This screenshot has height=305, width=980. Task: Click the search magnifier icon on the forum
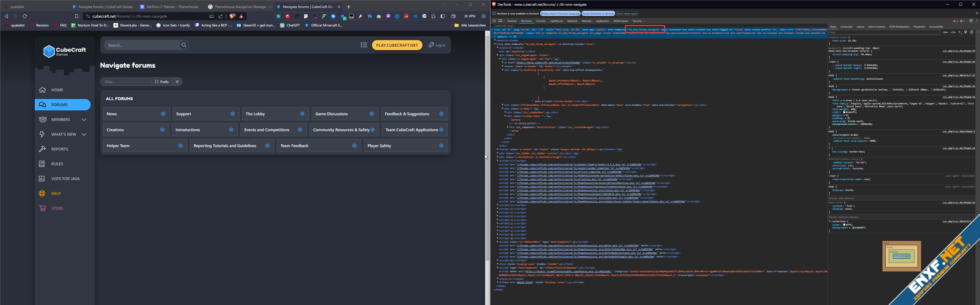(x=184, y=45)
